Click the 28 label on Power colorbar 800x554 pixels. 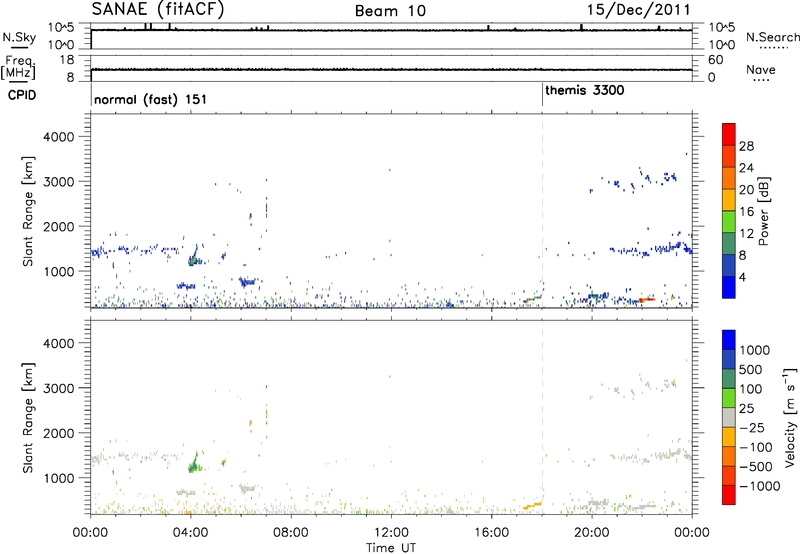tap(746, 146)
